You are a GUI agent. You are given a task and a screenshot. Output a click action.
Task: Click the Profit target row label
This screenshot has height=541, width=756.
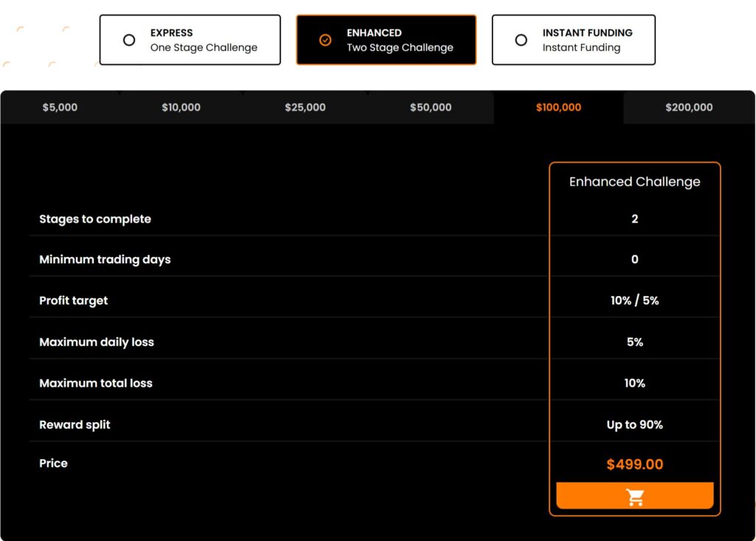(74, 301)
